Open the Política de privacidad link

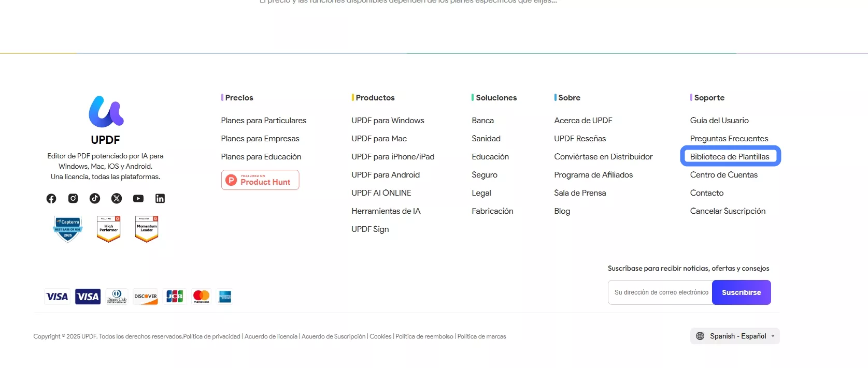pos(211,336)
